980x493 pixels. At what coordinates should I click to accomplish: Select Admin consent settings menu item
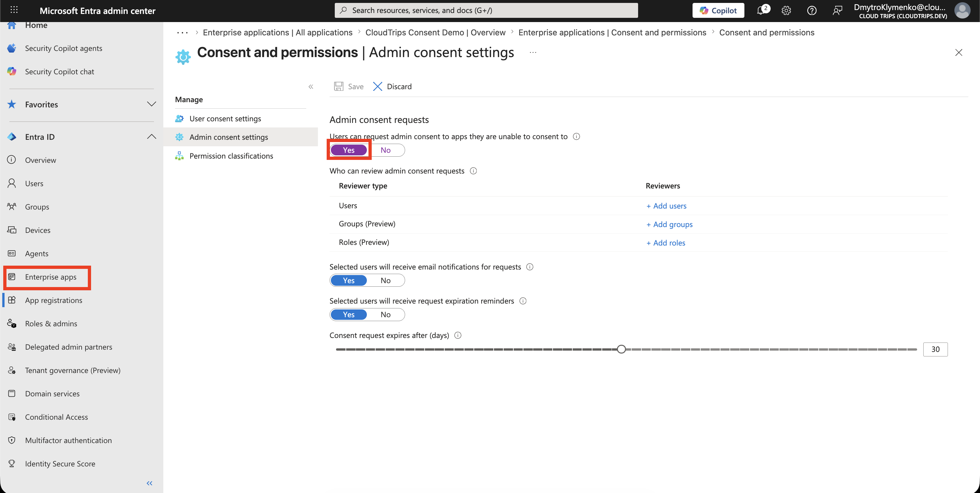point(241,137)
